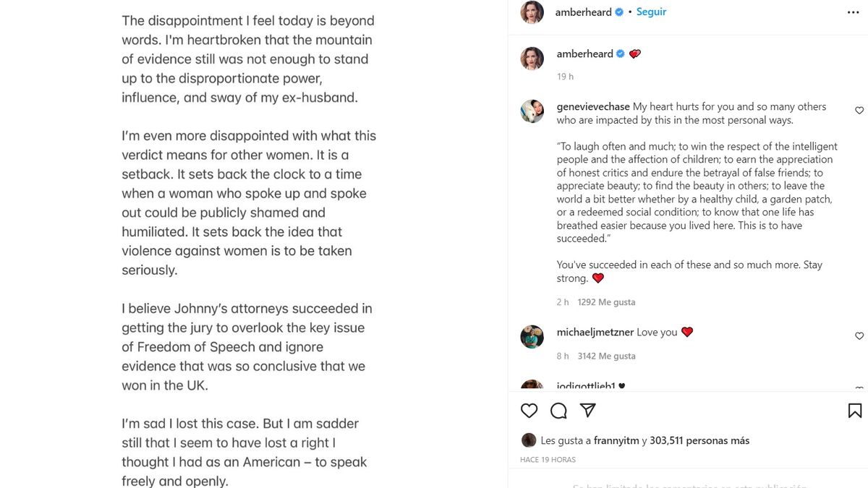
Task: Visit the michaeljmetzner username link
Action: [596, 333]
